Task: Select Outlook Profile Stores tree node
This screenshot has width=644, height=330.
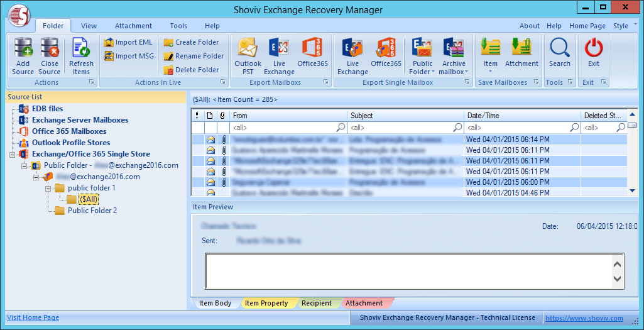Action: point(71,143)
